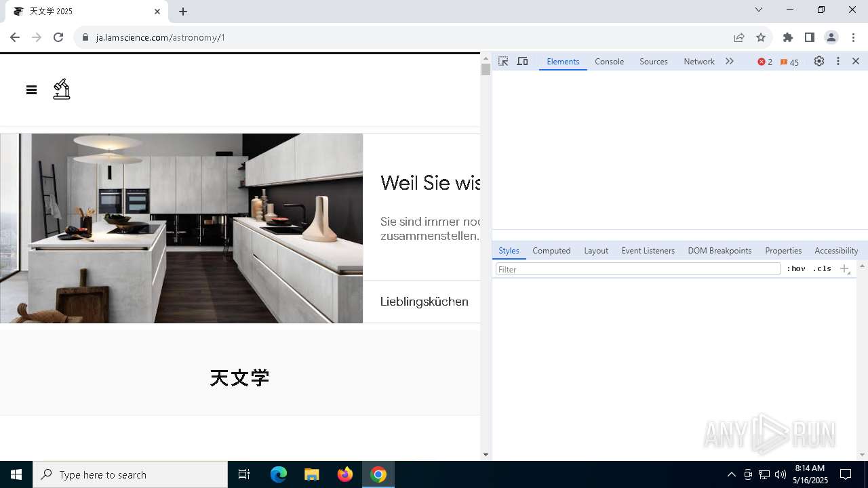
Task: Show the 2 errors in console
Action: (765, 62)
